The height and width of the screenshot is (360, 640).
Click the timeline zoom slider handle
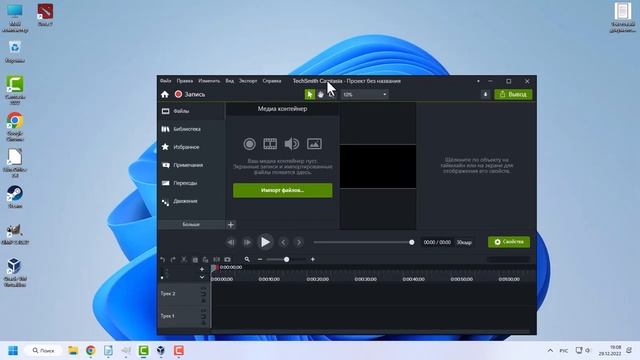[287, 260]
